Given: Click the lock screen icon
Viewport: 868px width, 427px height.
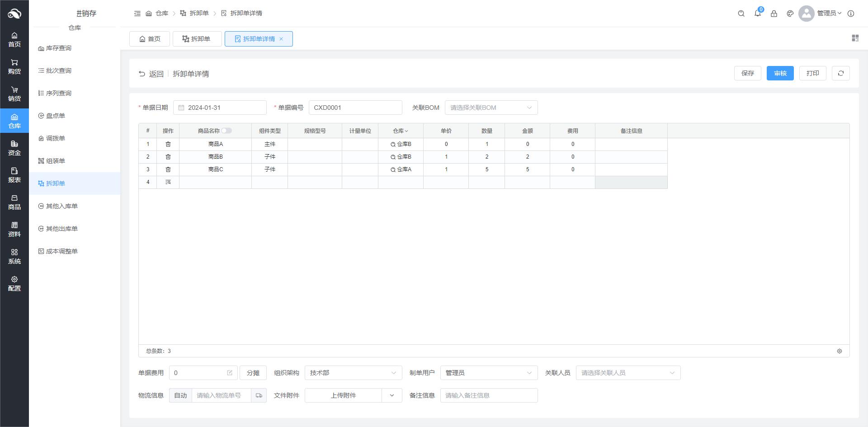Looking at the screenshot, I should (x=774, y=14).
